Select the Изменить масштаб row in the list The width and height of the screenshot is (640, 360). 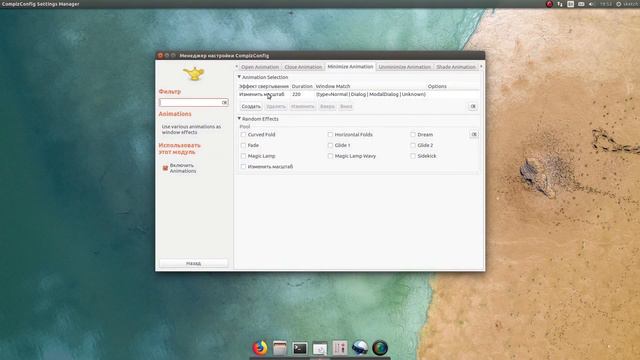pos(359,94)
